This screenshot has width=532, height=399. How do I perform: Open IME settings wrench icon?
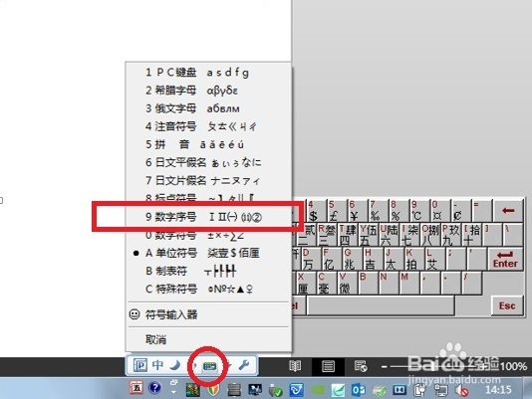point(244,365)
